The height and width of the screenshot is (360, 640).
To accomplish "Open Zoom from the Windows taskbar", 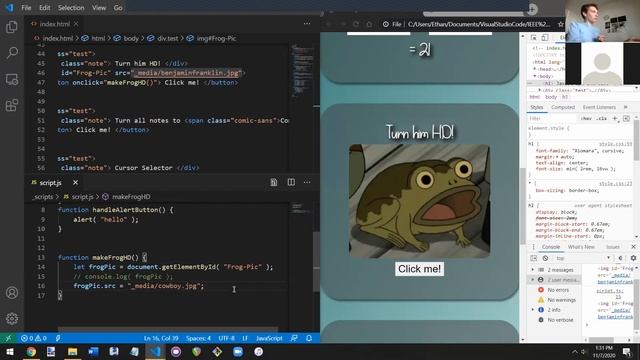I will click(x=238, y=351).
